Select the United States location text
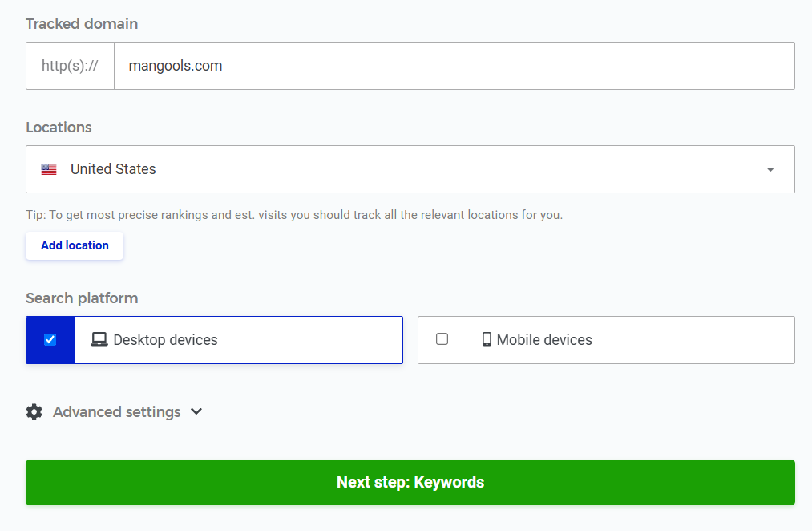 (x=113, y=169)
